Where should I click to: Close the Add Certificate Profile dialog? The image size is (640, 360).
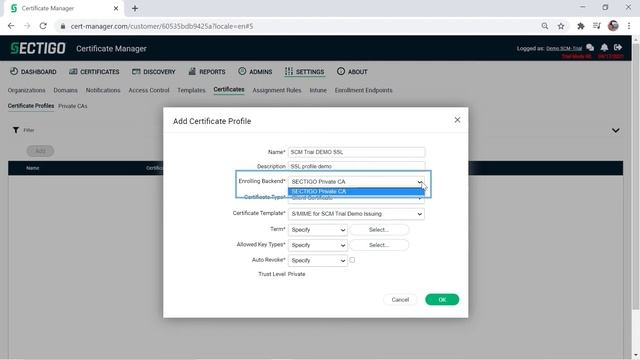(x=457, y=120)
